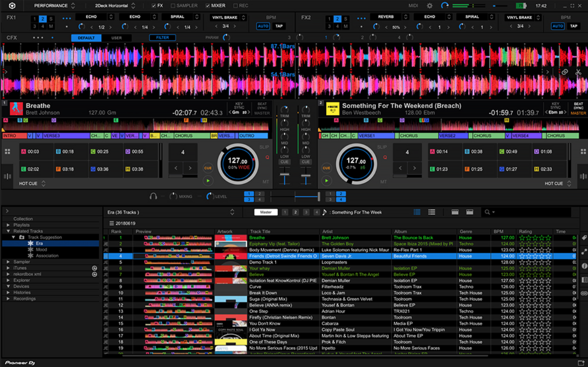The width and height of the screenshot is (588, 367).
Task: Click the sync icon beside rekordbox xml
Action: (94, 274)
